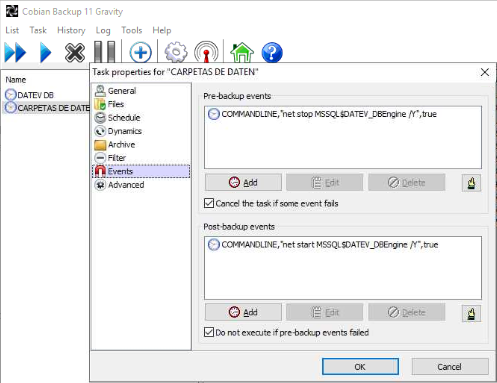The width and height of the screenshot is (497, 383).
Task: Delete the pre-backup event
Action: [x=407, y=182]
